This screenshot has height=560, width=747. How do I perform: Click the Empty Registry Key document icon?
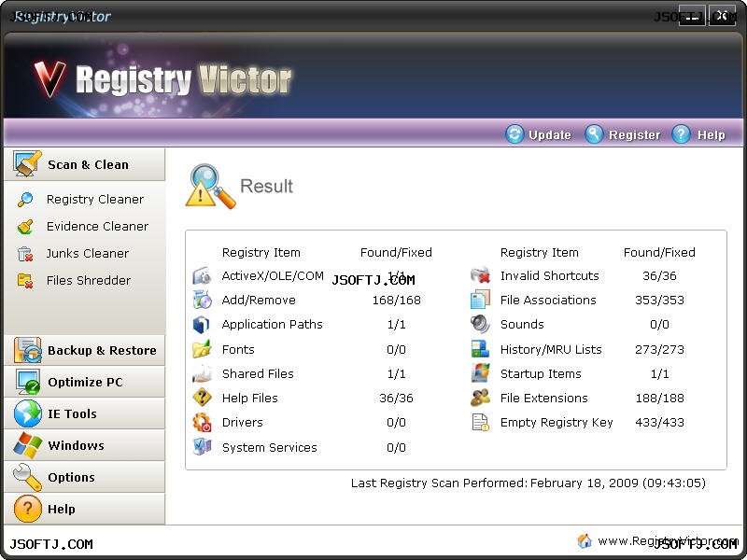click(480, 423)
